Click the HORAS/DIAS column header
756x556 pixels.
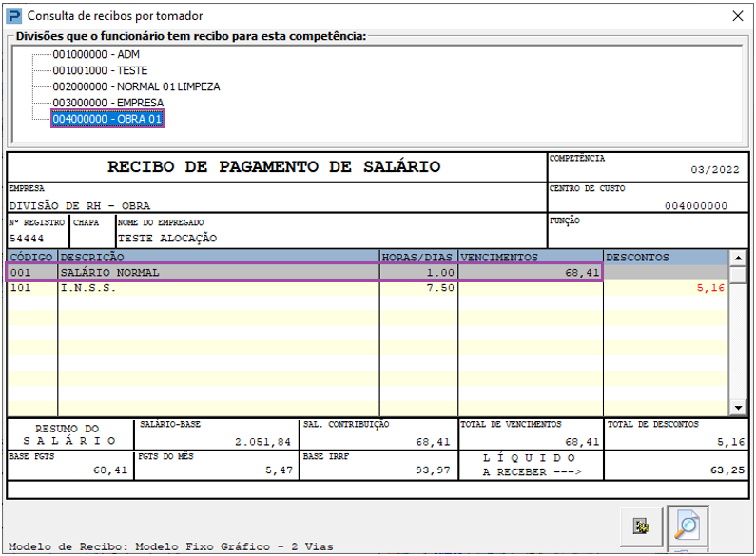417,257
